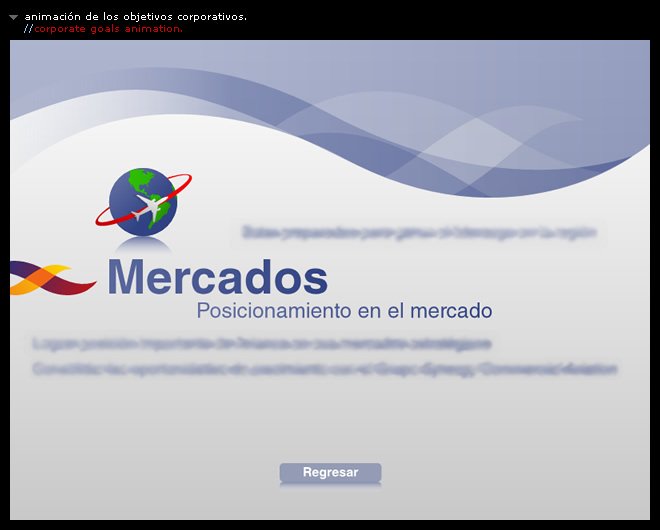Click the second blurred line below subtitle

[x=324, y=369]
